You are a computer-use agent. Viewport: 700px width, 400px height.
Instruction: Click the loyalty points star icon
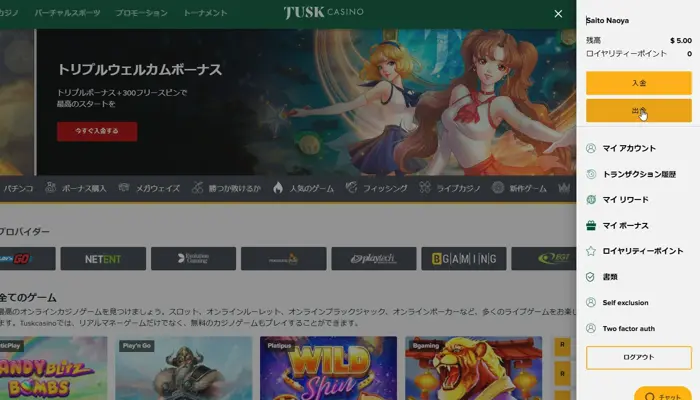point(591,251)
